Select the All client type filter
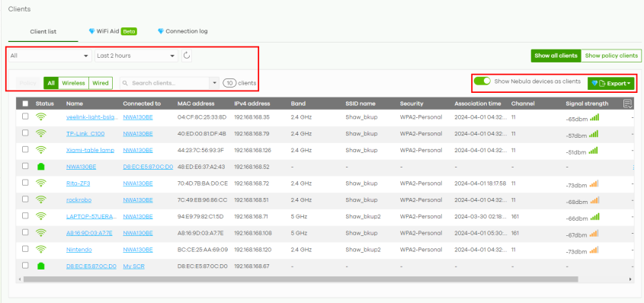The image size is (644, 303). [x=51, y=83]
